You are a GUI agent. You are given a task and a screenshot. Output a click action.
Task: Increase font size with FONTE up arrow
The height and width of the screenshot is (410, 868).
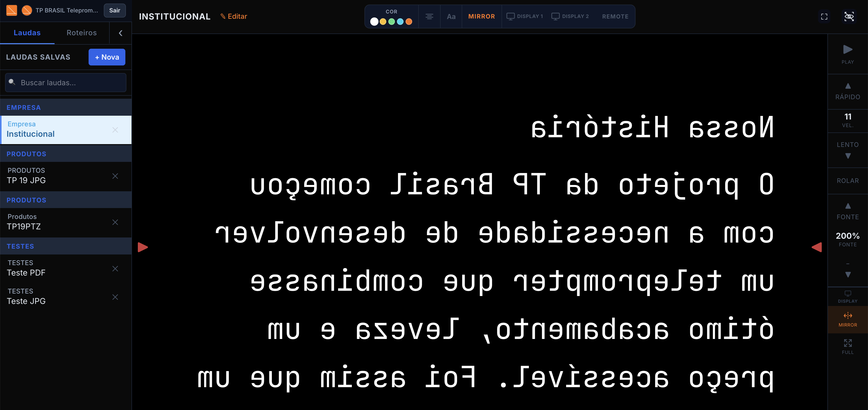pyautogui.click(x=848, y=212)
